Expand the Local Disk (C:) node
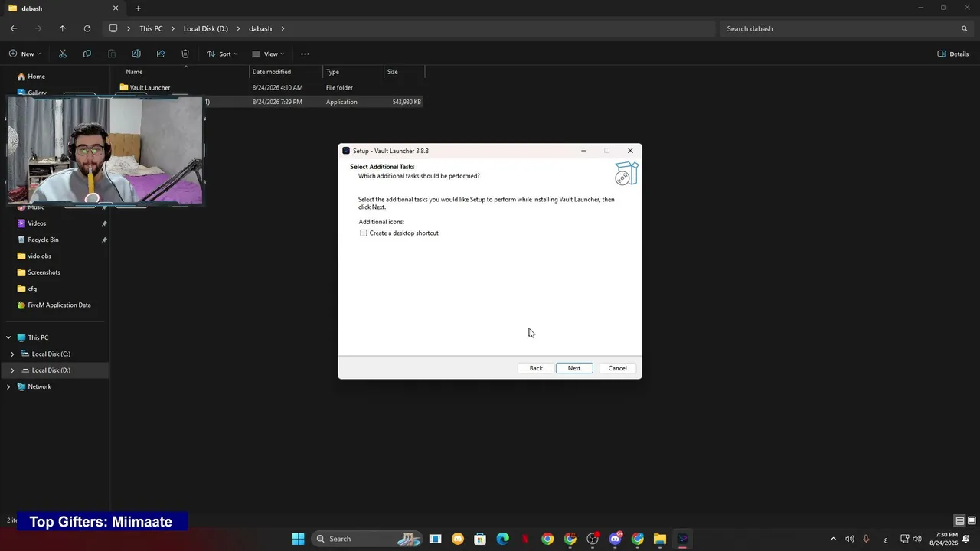This screenshot has width=980, height=551. (12, 354)
